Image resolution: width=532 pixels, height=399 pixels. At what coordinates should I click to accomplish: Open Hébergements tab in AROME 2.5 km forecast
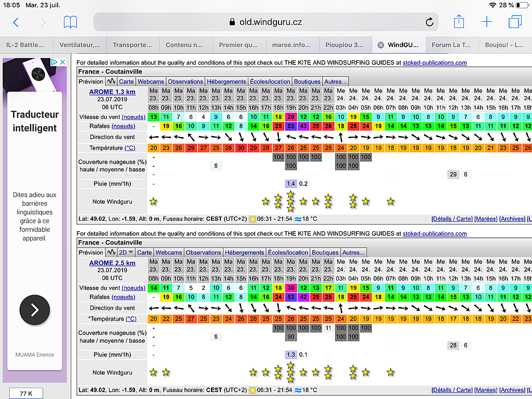244,252
